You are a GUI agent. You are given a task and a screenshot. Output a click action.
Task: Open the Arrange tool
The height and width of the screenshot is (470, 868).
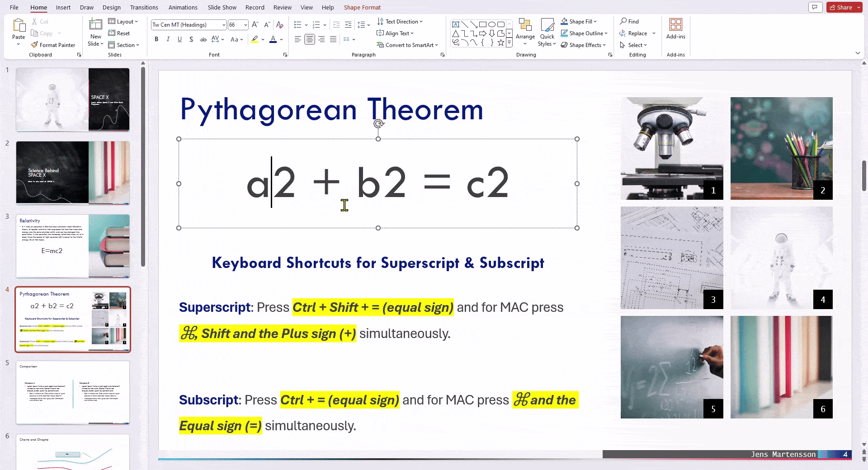[525, 31]
